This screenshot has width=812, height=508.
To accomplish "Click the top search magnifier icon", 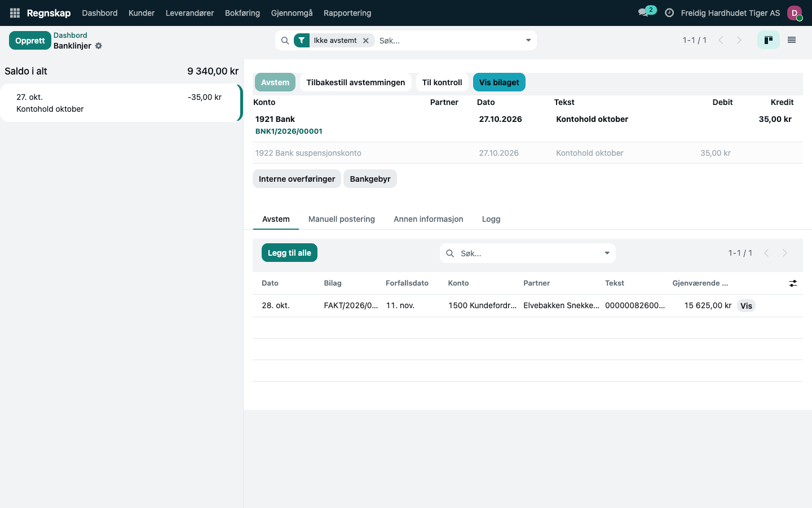I will 285,41.
